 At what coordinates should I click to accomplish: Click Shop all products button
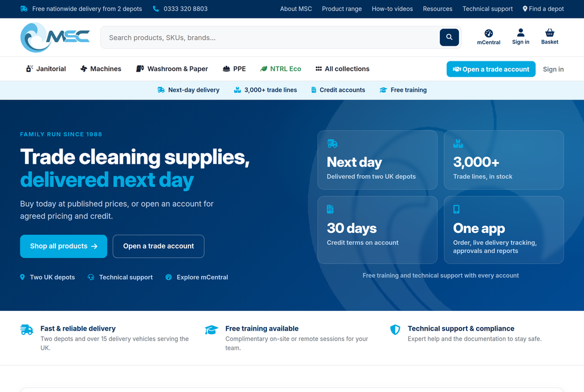[x=64, y=246]
